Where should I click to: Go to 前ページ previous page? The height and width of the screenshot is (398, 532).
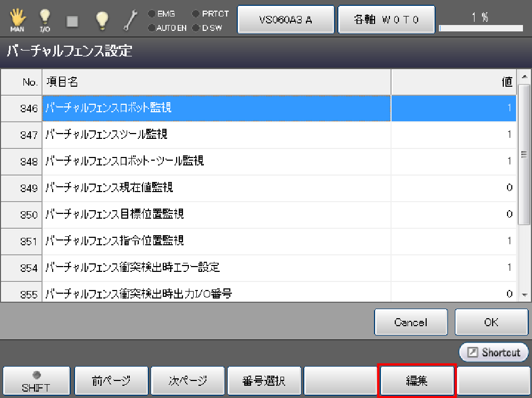click(111, 381)
